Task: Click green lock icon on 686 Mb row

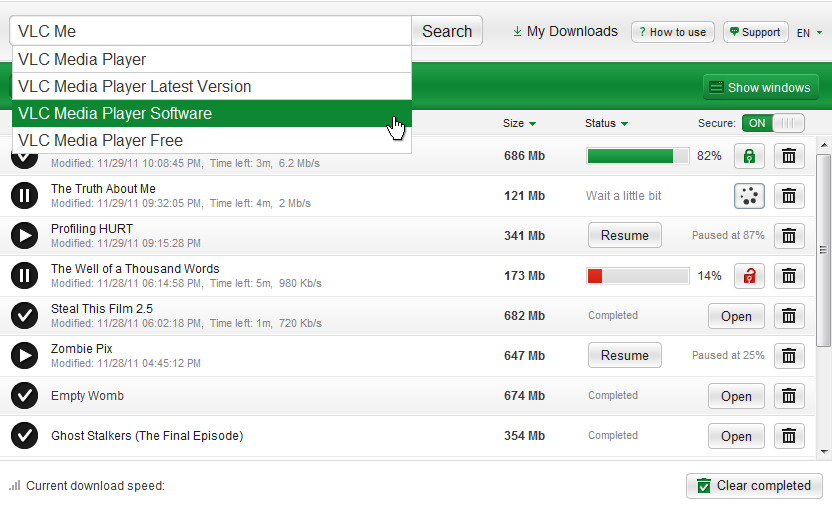Action: [x=749, y=156]
